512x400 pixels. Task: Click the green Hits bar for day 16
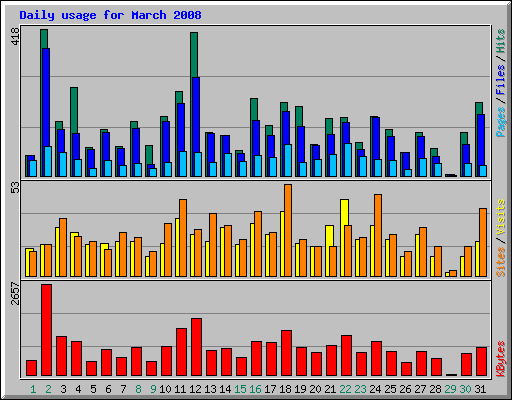pos(254,109)
